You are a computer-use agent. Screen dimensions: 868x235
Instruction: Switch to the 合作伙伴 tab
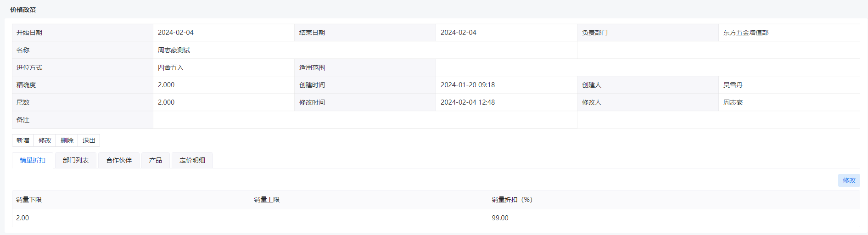pyautogui.click(x=119, y=160)
